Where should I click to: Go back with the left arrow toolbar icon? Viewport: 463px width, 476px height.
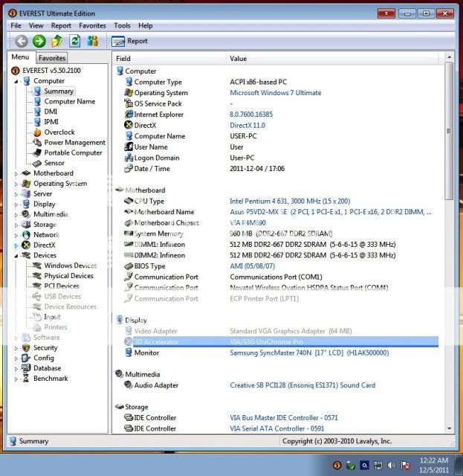[x=22, y=41]
